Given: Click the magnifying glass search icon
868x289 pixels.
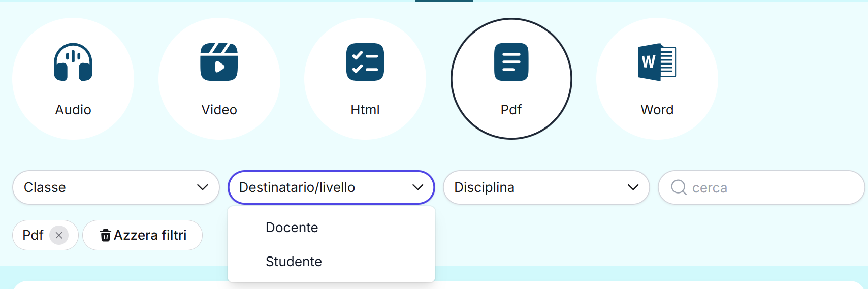Looking at the screenshot, I should [679, 187].
